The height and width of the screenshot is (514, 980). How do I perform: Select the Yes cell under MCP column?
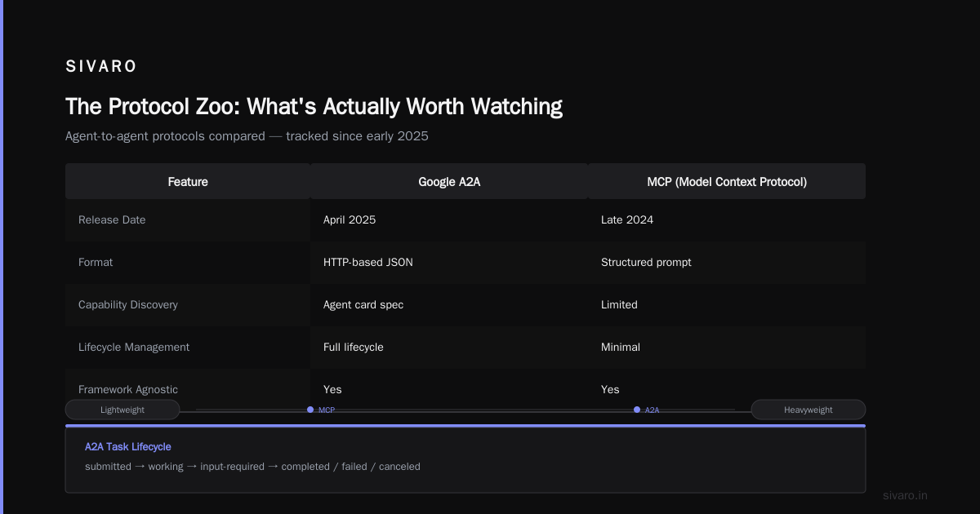point(610,390)
